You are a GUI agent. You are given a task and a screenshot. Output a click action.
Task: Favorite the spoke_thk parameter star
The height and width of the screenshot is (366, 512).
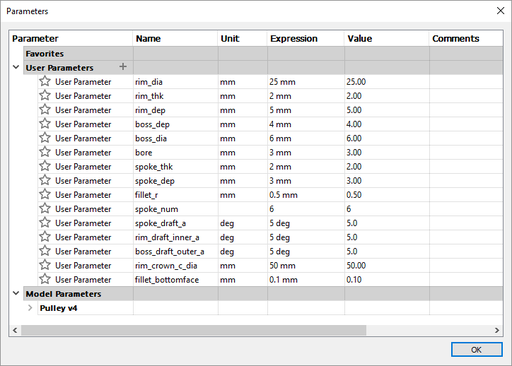pos(45,166)
